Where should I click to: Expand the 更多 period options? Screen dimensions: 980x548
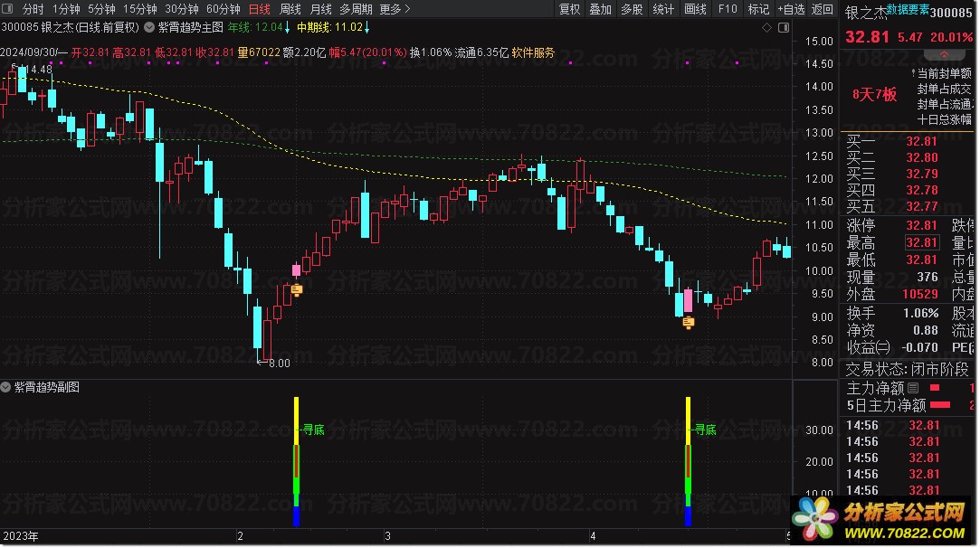click(x=395, y=9)
